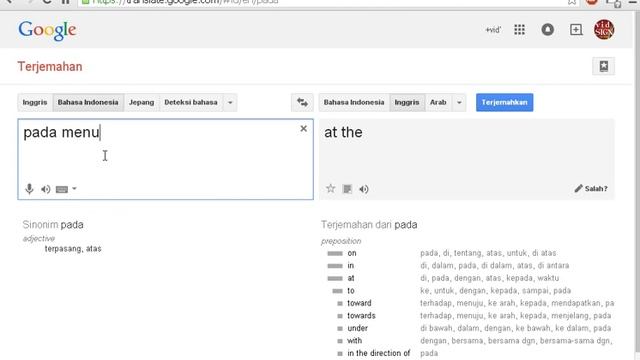Image resolution: width=640 pixels, height=360 pixels.
Task: Open the Google apps grid icon
Action: pyautogui.click(x=519, y=30)
